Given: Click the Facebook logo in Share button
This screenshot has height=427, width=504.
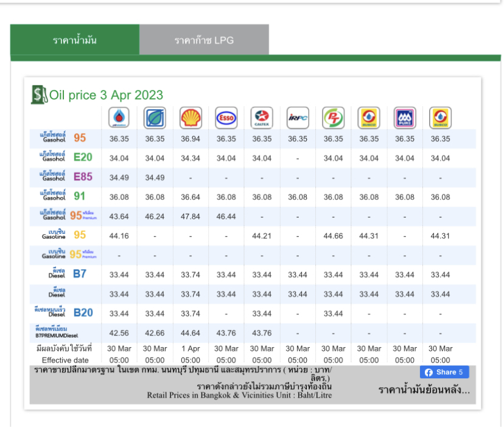Looking at the screenshot, I should point(429,372).
